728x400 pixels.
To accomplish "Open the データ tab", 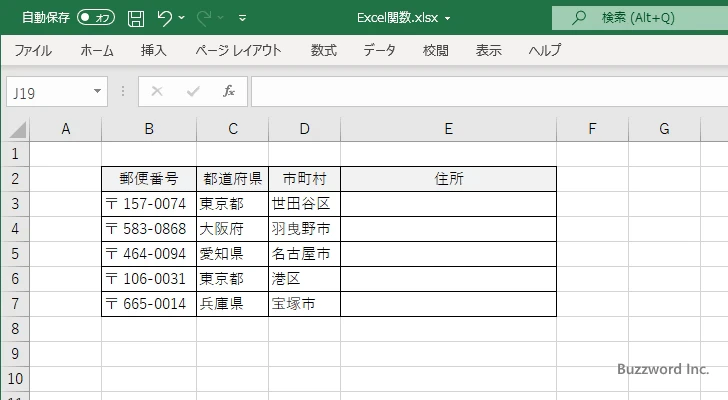I will [x=379, y=50].
